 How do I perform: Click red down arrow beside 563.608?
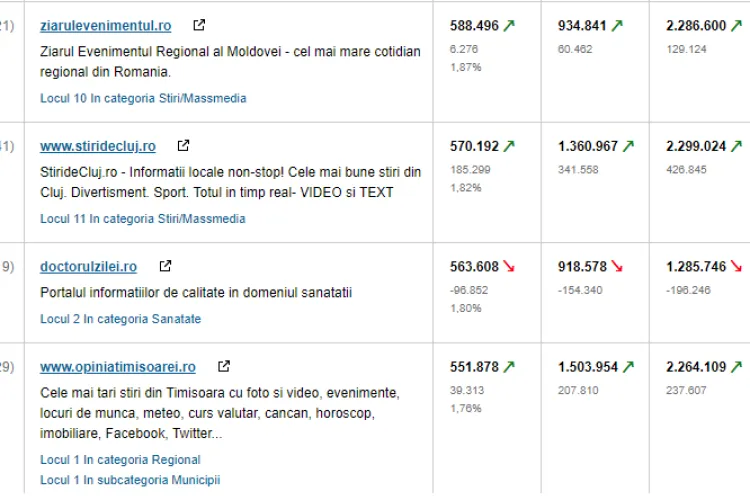(509, 267)
